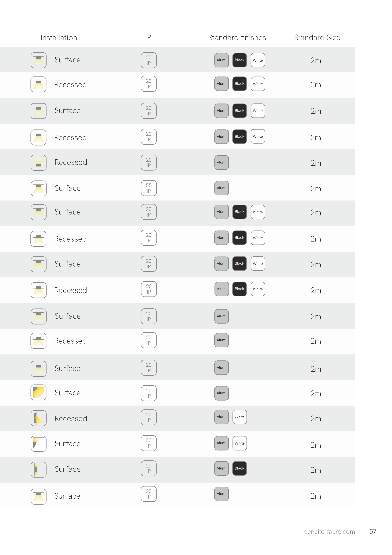Click the IP 55 rating badge

[x=149, y=188]
